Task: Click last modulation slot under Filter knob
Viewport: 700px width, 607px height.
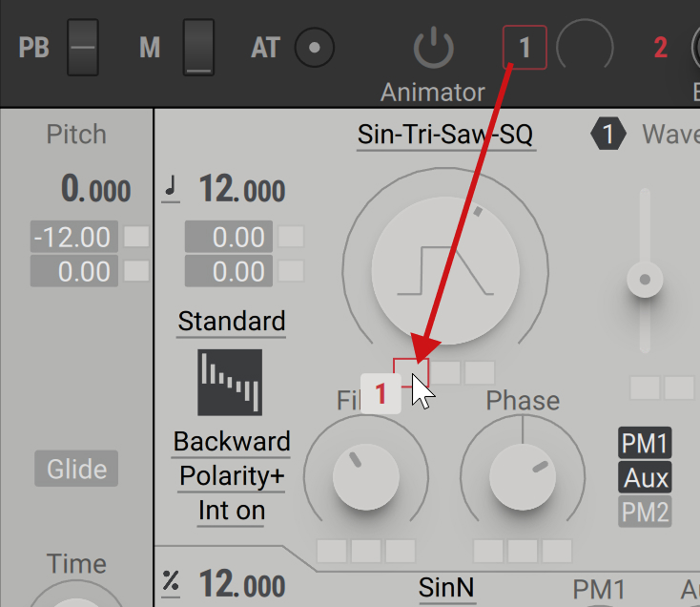Action: click(x=401, y=551)
